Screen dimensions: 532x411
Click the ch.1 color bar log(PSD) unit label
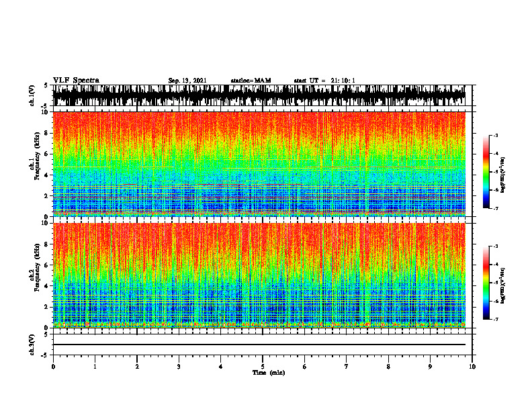coord(503,175)
